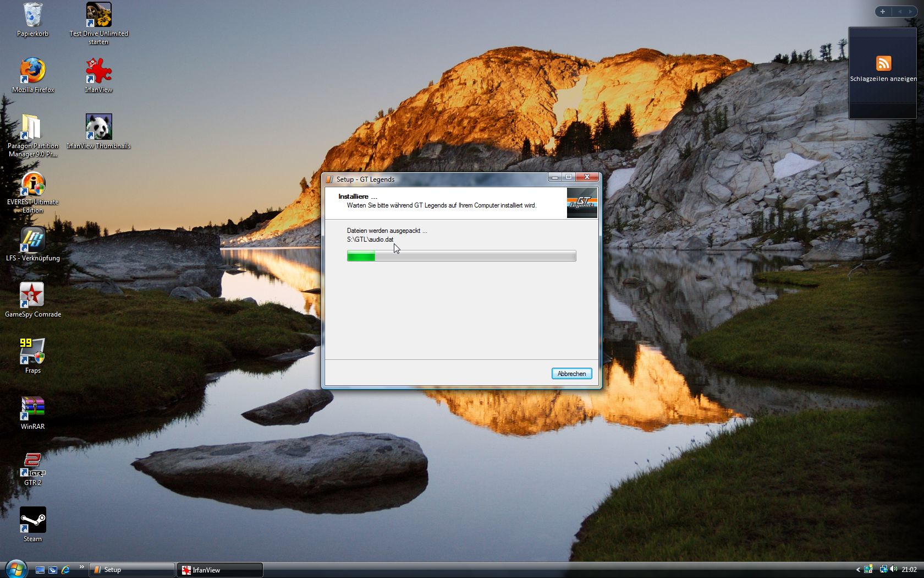This screenshot has width=924, height=578.
Task: Switch to Setup taskbar button
Action: (131, 570)
